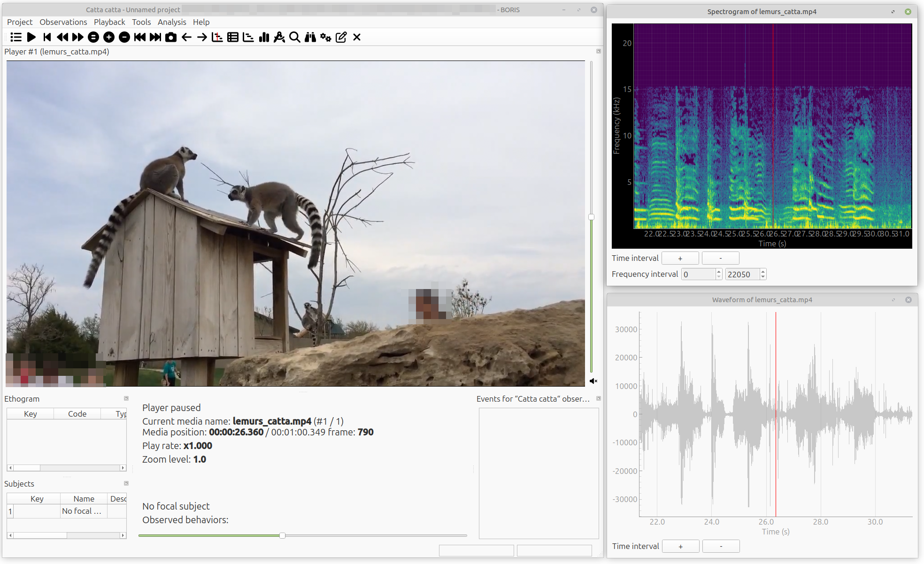Click the binoculars find-events icon
The image size is (924, 564).
(310, 37)
